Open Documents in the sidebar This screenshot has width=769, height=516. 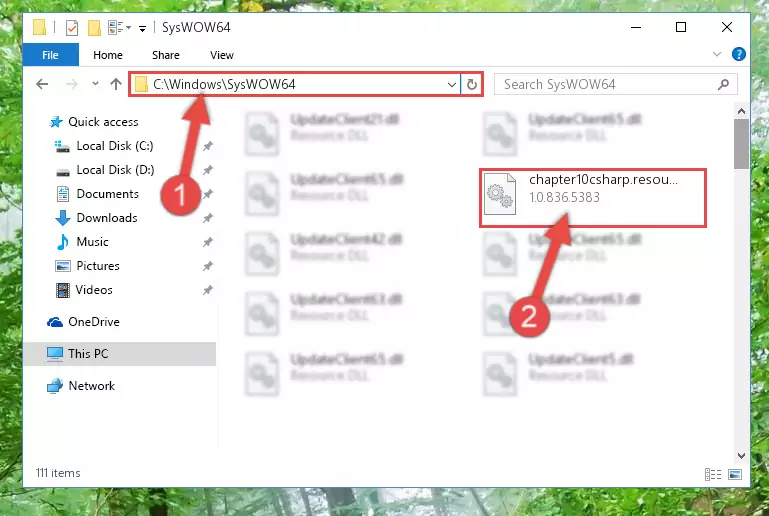98,194
